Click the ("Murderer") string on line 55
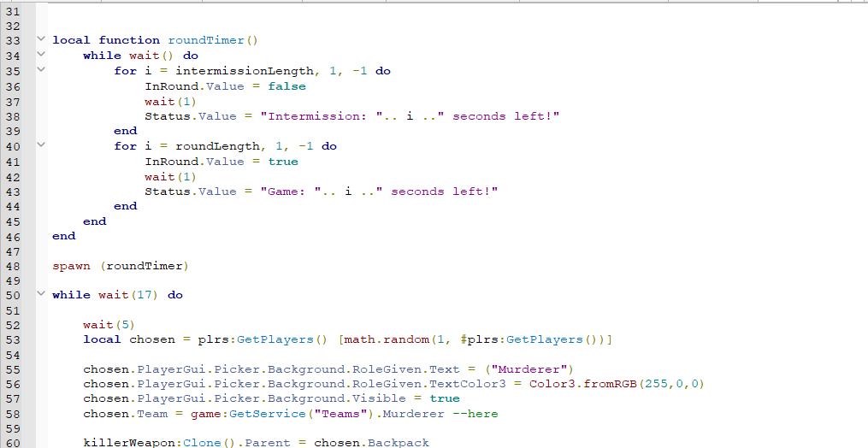 (x=528, y=369)
